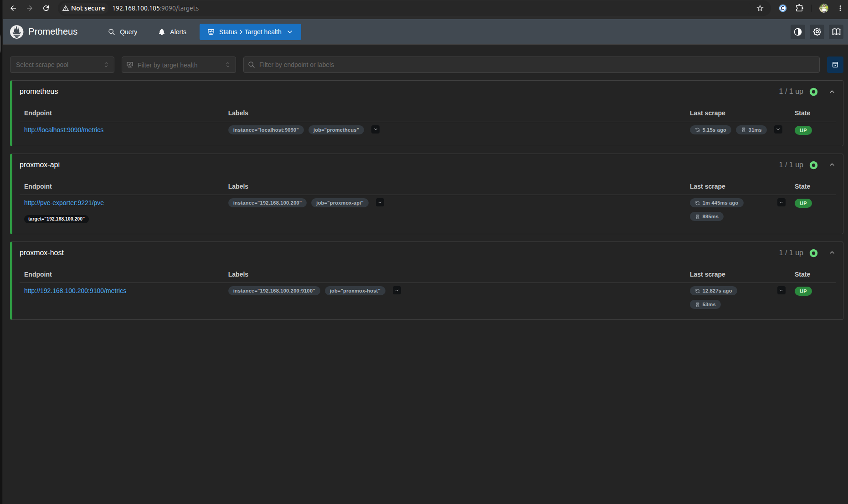The image size is (848, 504).
Task: Collapse the proxmox-api scrape pool
Action: click(832, 165)
